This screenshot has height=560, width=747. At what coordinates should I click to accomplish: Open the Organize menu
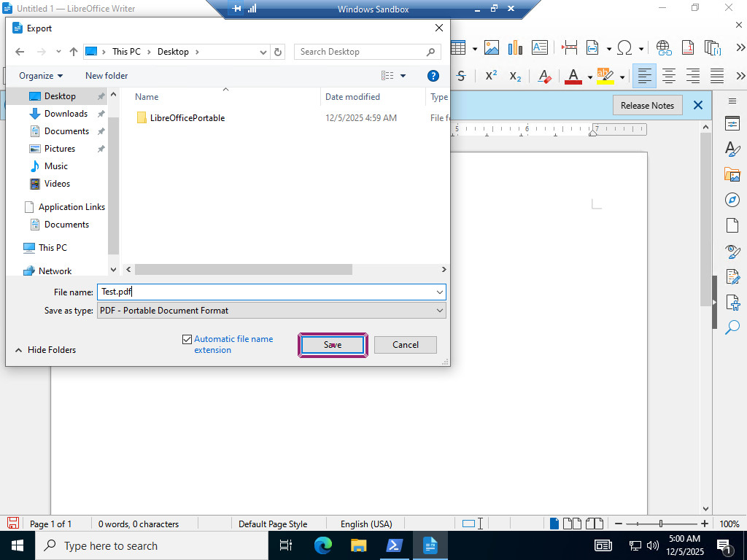coord(41,76)
